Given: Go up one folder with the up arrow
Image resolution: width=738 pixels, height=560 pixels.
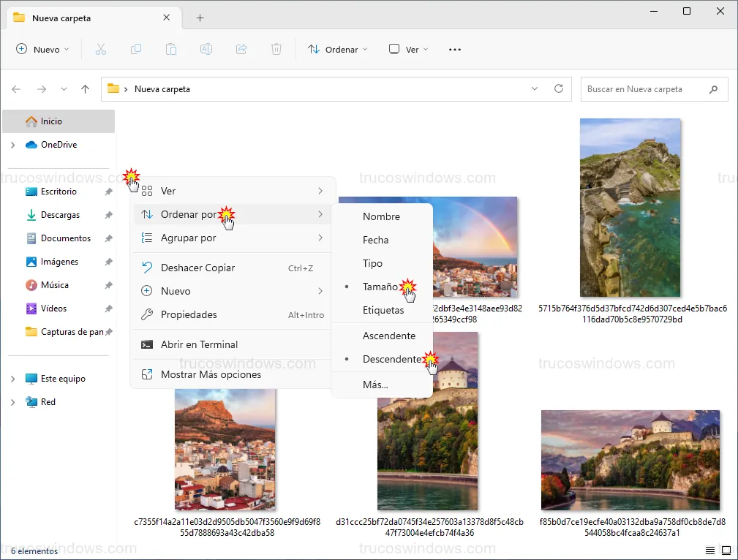Looking at the screenshot, I should coord(85,89).
